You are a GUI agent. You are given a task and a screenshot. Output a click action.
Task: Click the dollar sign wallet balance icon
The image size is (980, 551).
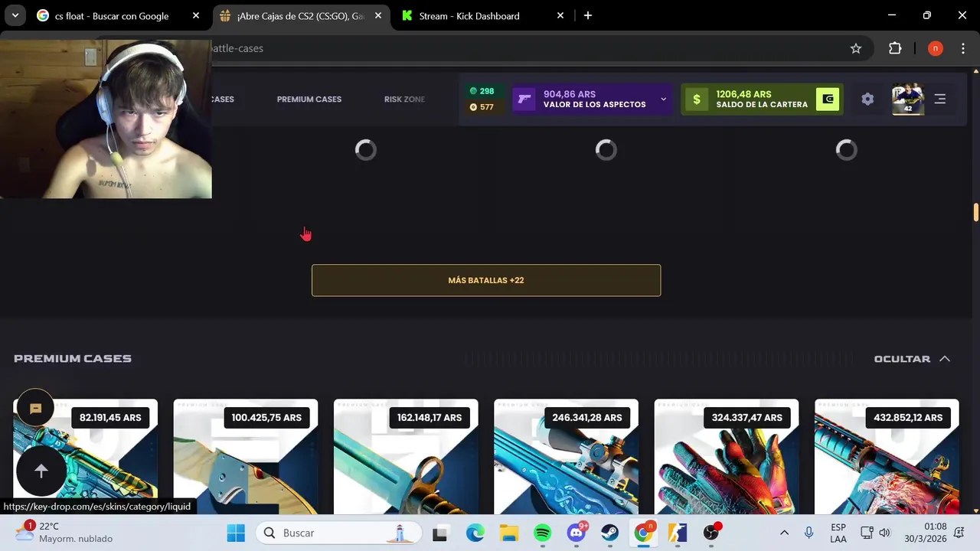pos(696,99)
